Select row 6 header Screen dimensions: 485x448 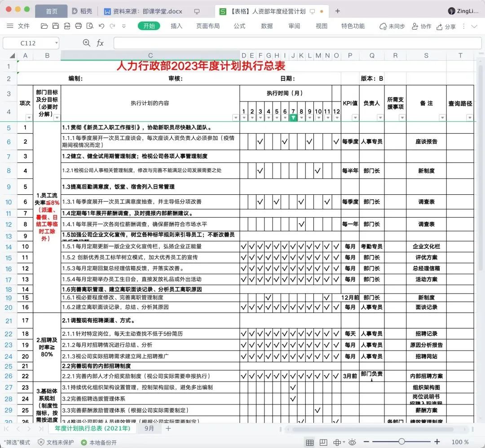(9, 142)
